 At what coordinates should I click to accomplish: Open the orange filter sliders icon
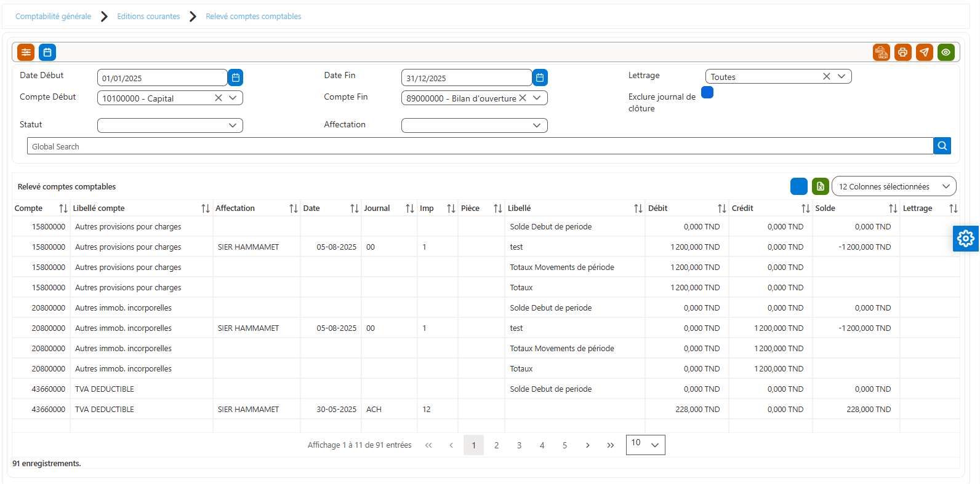(x=26, y=52)
